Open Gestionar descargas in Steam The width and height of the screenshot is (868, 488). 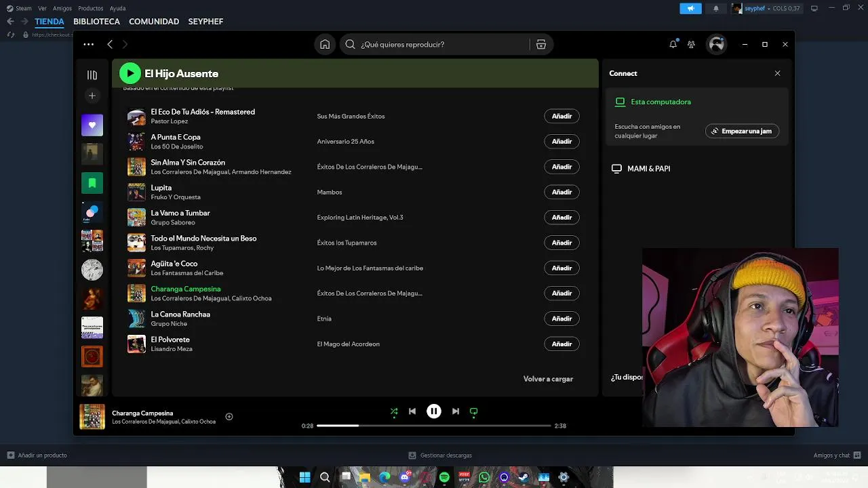coord(440,455)
